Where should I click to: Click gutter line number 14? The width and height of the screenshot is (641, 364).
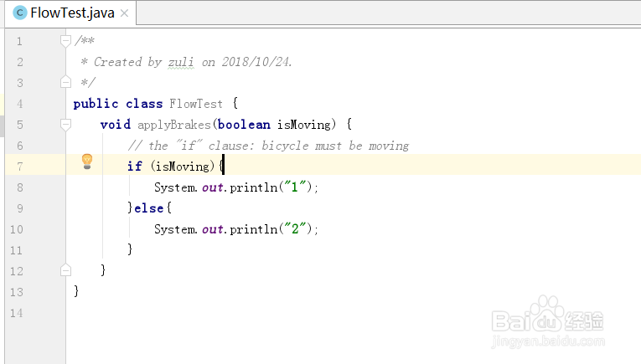tap(17, 314)
